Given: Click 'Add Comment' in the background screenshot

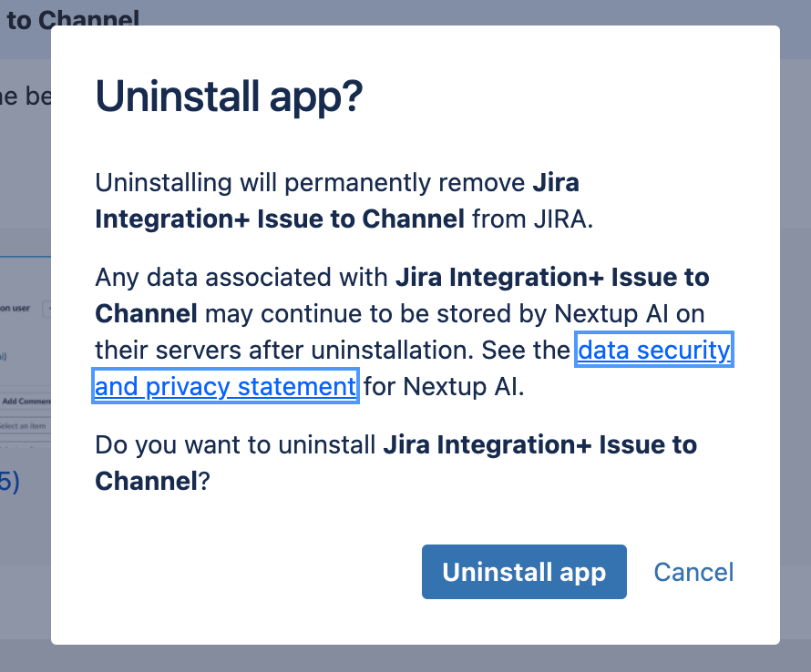Looking at the screenshot, I should click(x=26, y=402).
